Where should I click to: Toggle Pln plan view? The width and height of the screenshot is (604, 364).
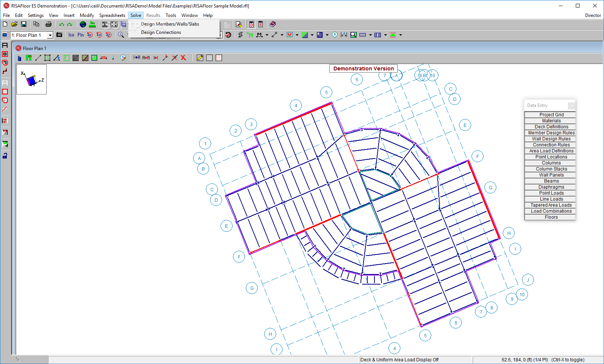(x=81, y=35)
